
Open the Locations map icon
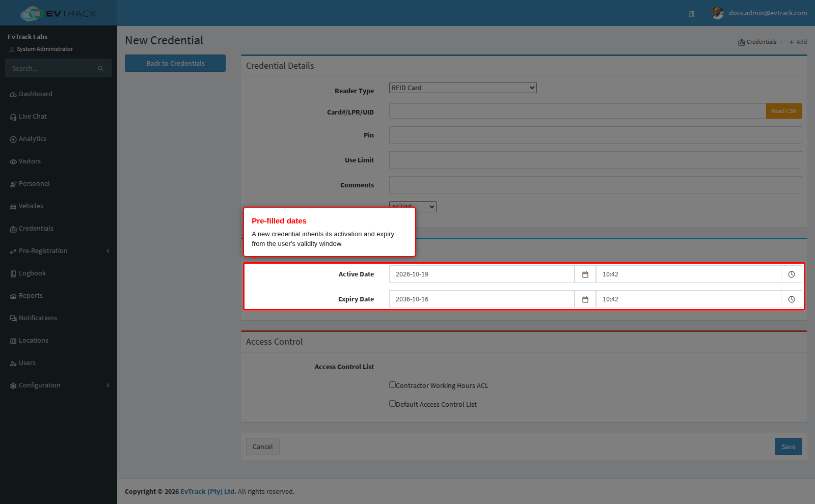click(x=13, y=341)
